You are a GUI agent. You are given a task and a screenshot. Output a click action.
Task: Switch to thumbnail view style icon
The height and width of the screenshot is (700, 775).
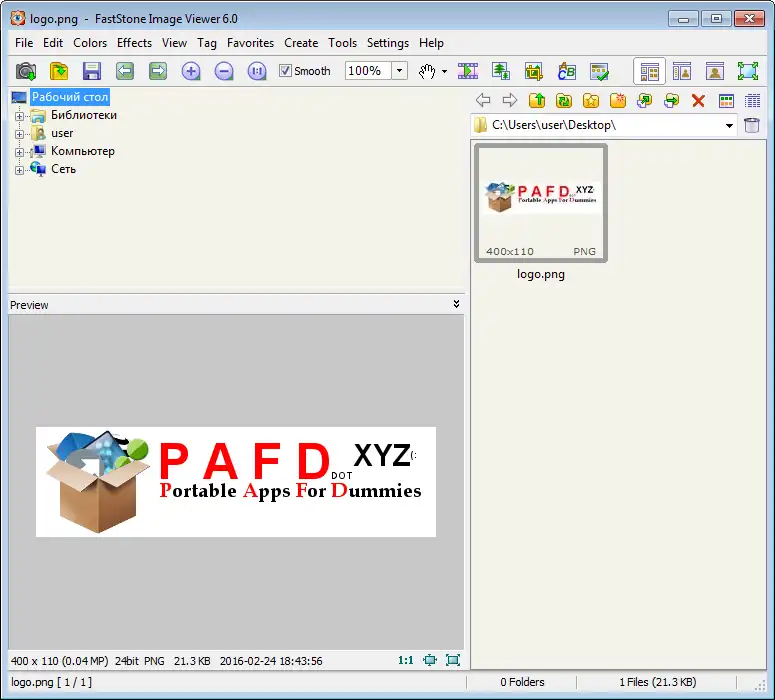726,101
